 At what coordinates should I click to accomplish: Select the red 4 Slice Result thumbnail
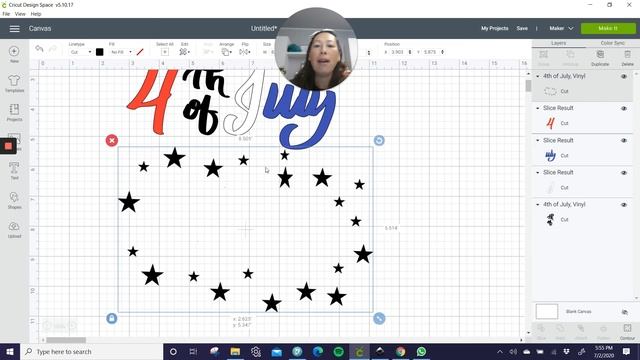(551, 123)
